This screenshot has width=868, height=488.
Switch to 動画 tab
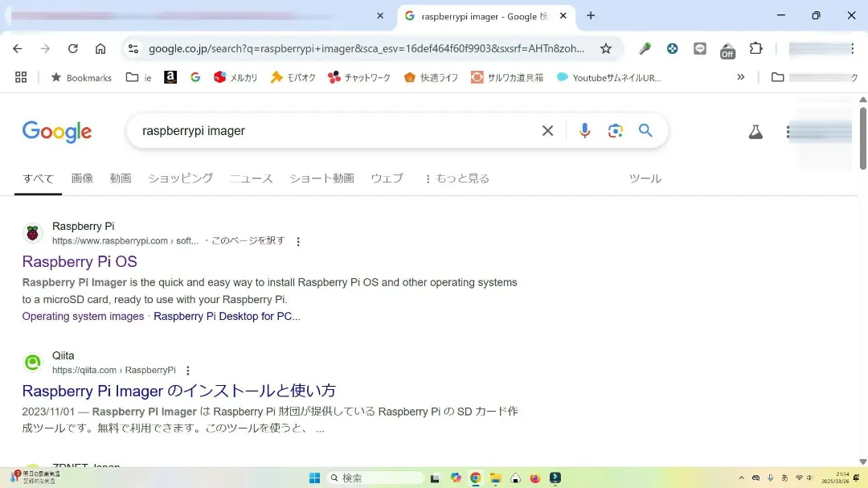[x=120, y=178]
